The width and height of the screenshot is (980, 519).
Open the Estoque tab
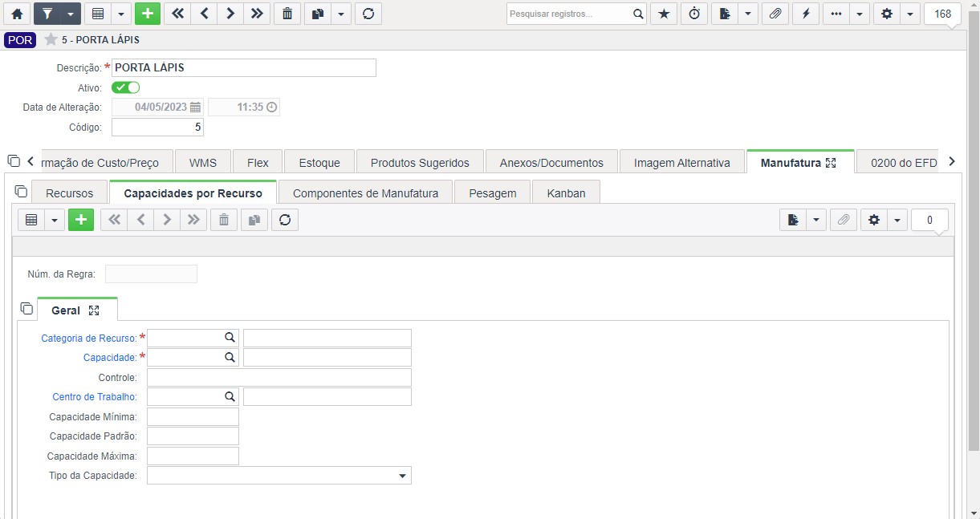click(x=319, y=162)
